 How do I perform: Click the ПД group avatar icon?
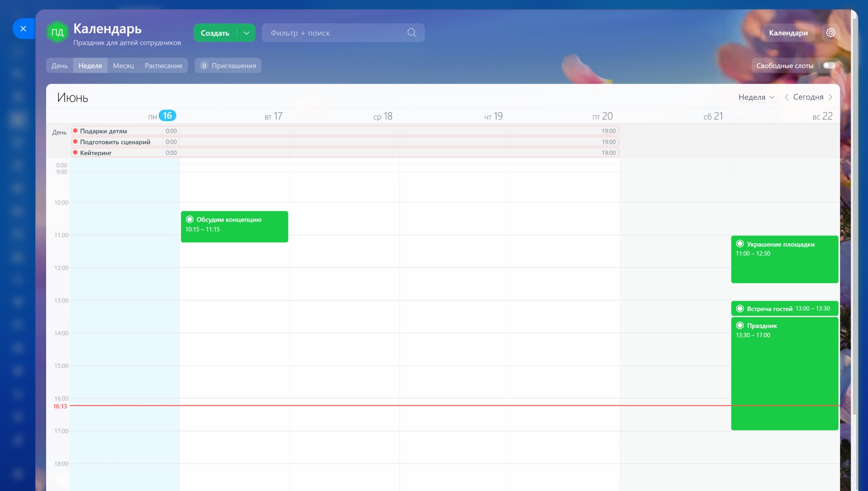point(57,32)
